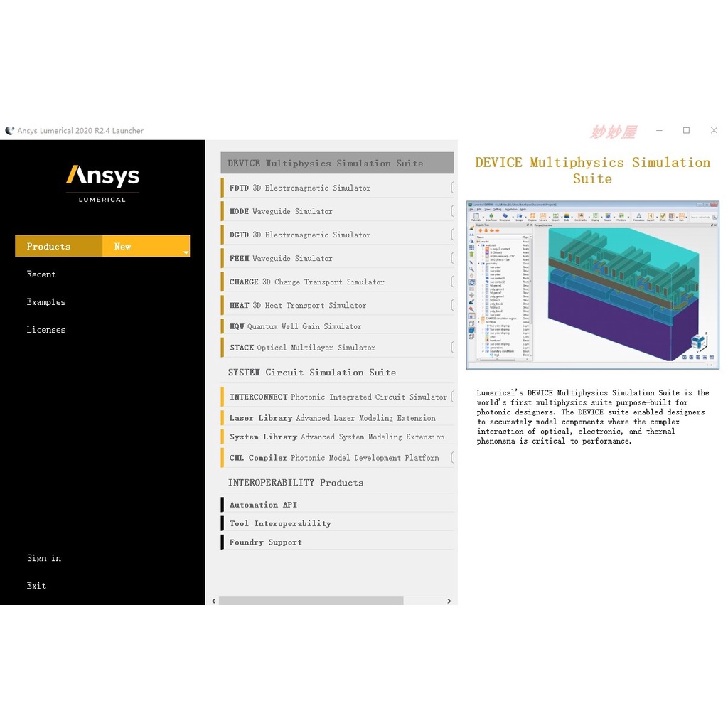The width and height of the screenshot is (728, 728).
Task: Click the options icon next to HEAT simulator
Action: (453, 304)
